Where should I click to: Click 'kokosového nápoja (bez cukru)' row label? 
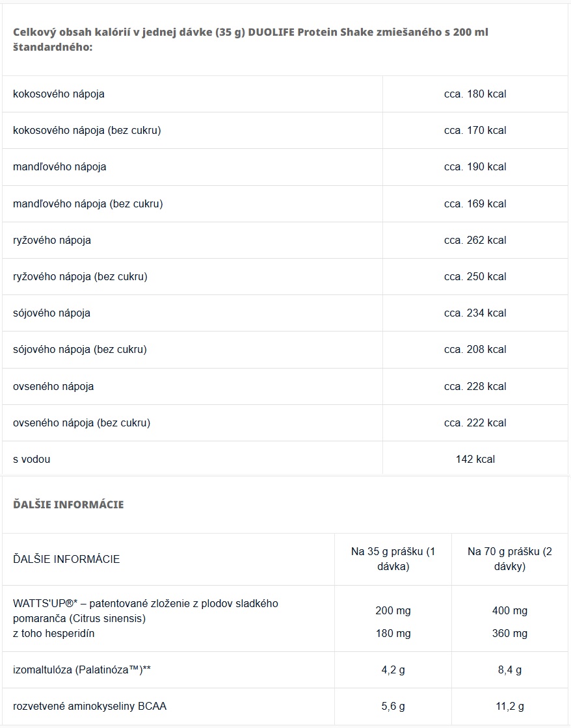(86, 130)
